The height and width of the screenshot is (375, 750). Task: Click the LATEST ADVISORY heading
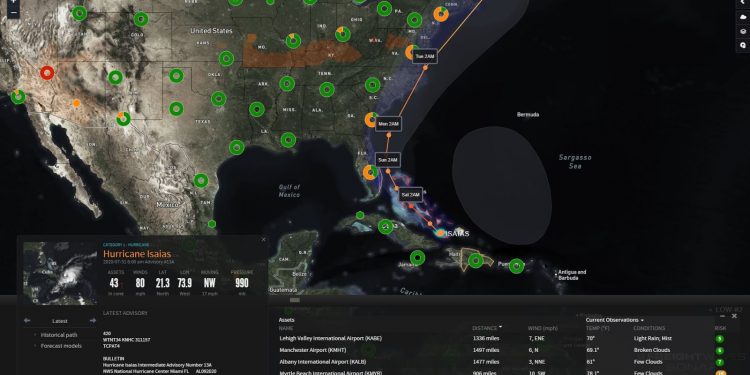[x=125, y=313]
